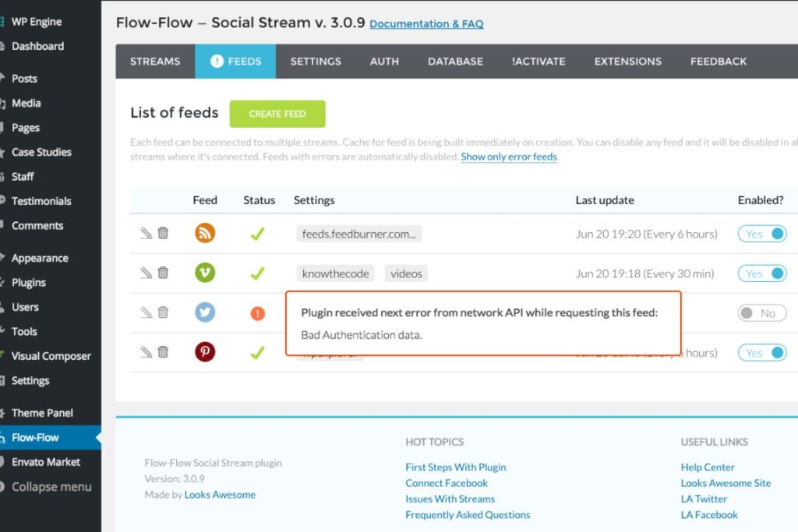Enable the Twitter feed No toggle
The image size is (798, 532).
(x=762, y=313)
